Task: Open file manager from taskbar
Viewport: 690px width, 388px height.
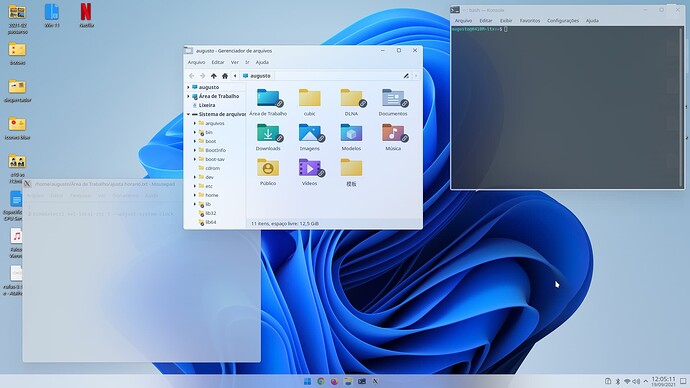Action: click(x=348, y=381)
